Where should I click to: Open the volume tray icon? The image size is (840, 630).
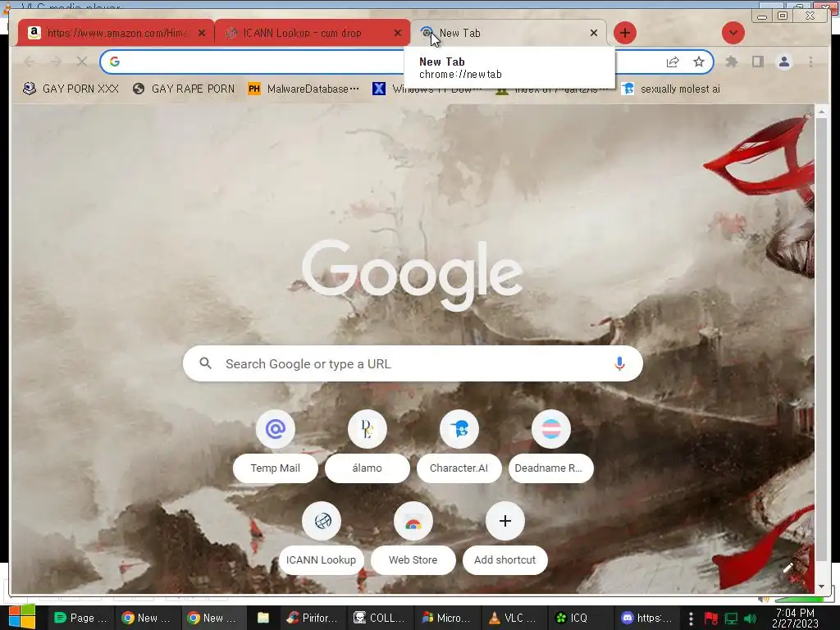(x=750, y=619)
